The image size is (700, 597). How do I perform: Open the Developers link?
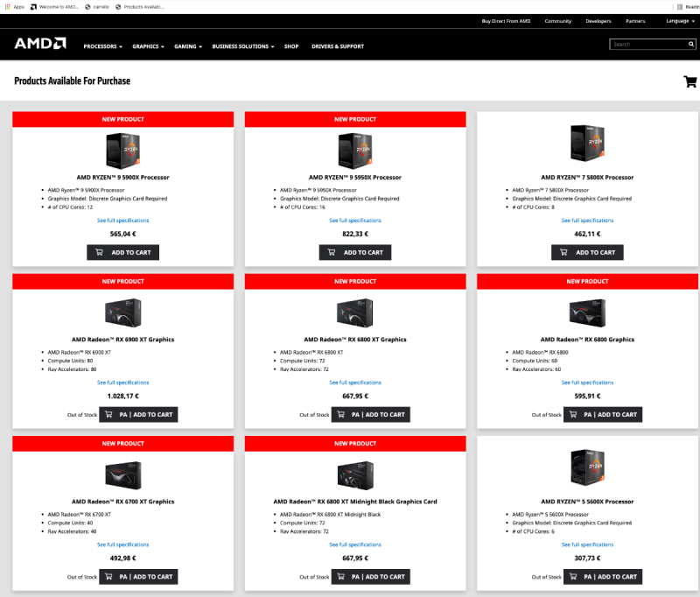[598, 21]
